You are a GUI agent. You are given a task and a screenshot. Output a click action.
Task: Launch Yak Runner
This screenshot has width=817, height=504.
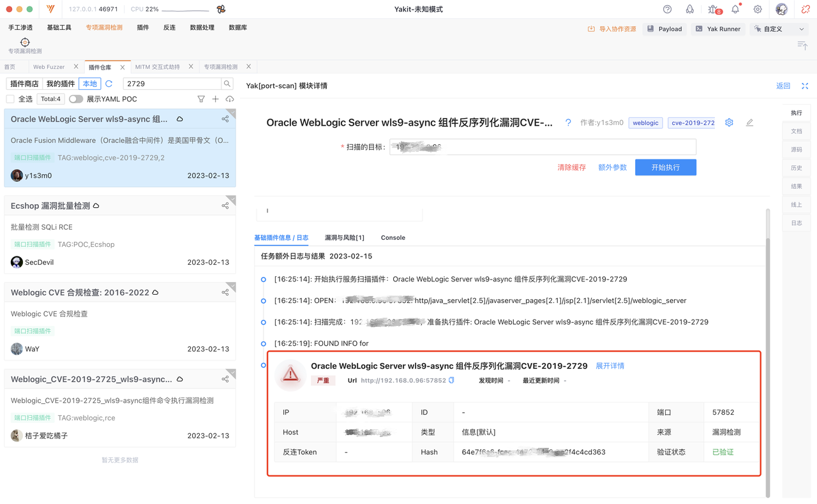[718, 29]
